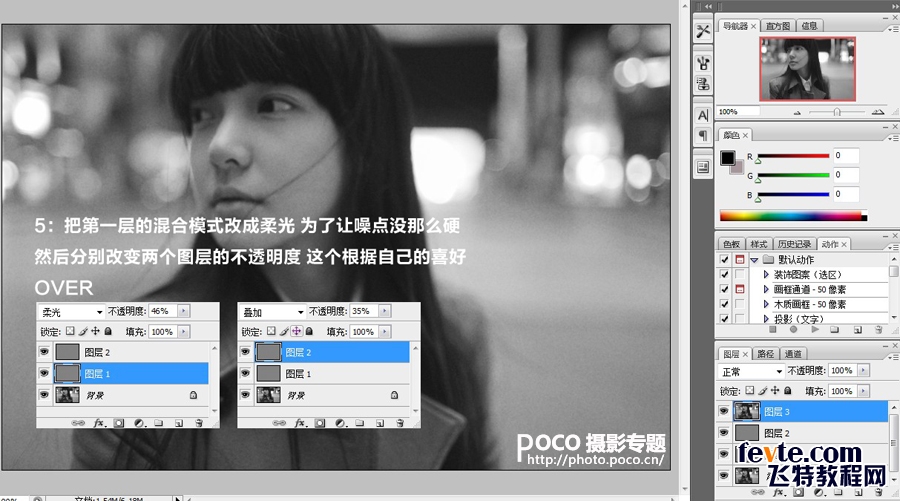Click the Navigator zoom out icon
This screenshot has height=501, width=900.
[x=797, y=112]
